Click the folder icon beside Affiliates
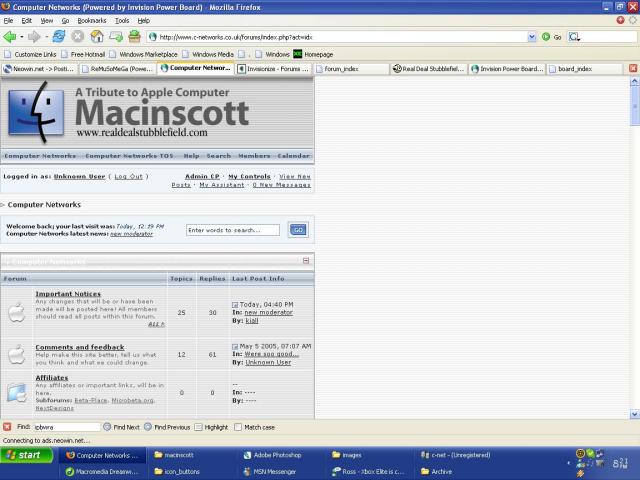Screen dimensions: 640x480 click(17, 392)
